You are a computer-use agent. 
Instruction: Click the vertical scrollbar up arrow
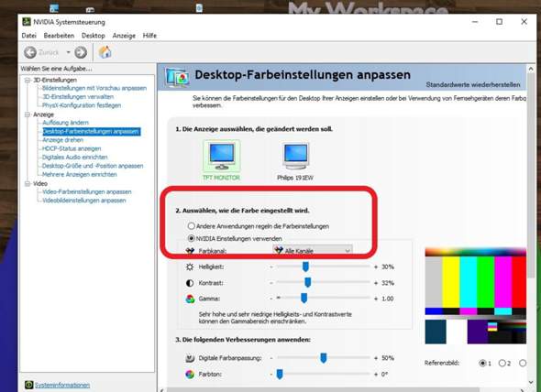[531, 69]
